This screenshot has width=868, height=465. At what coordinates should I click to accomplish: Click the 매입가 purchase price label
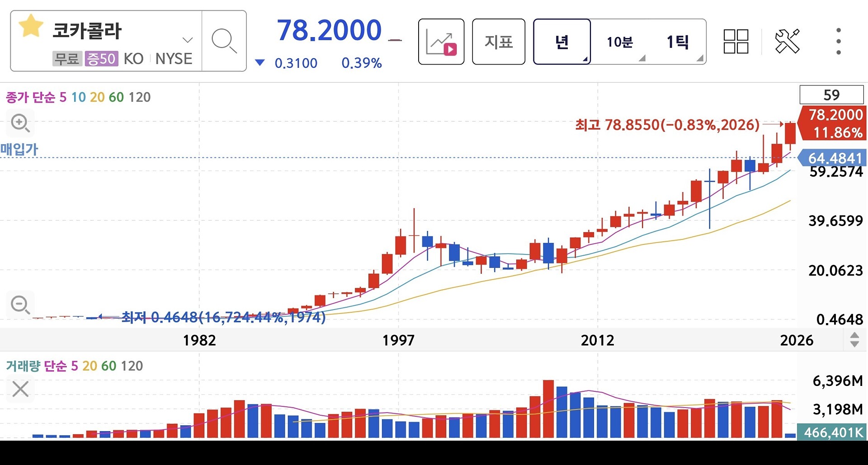click(x=19, y=149)
